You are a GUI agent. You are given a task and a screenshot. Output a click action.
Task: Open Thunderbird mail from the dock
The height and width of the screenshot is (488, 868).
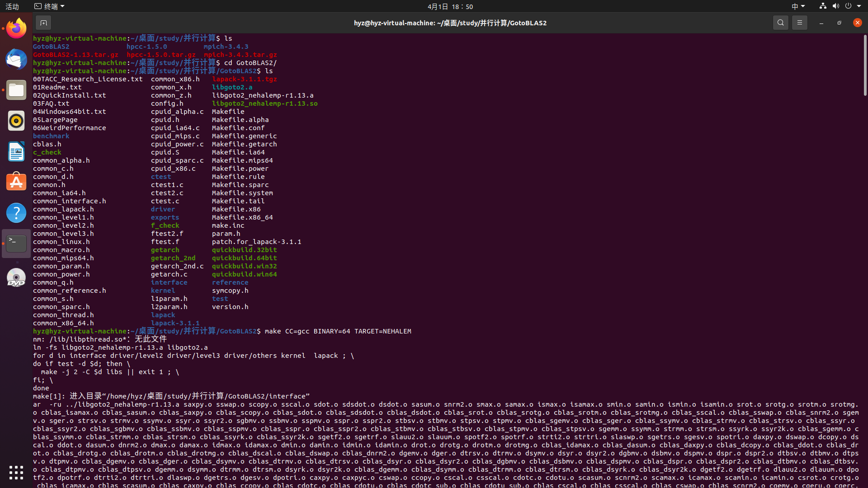click(x=16, y=59)
